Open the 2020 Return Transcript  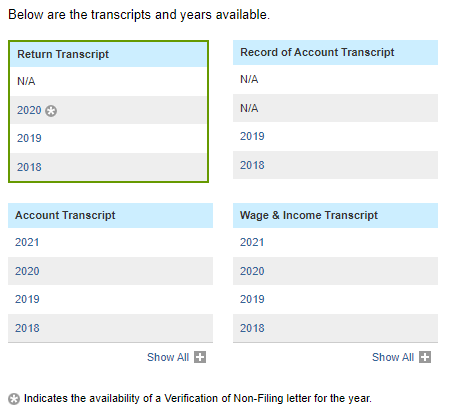point(29,110)
